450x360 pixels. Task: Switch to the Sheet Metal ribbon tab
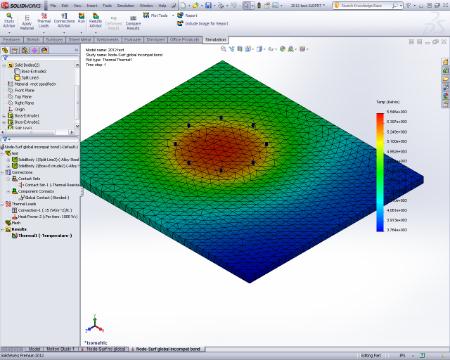point(80,40)
